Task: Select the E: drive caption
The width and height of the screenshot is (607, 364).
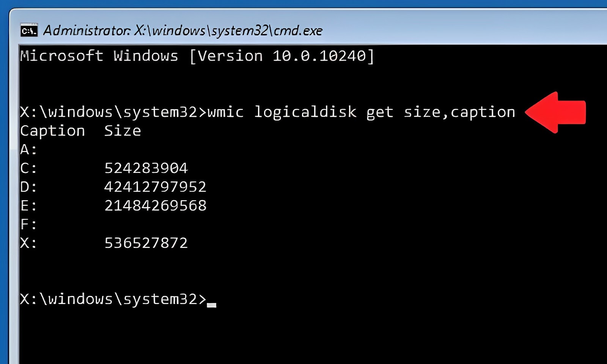Action: 28,206
